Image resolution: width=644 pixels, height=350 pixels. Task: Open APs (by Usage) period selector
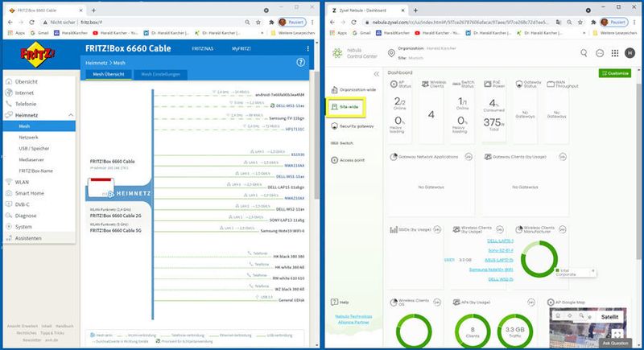[x=531, y=303]
